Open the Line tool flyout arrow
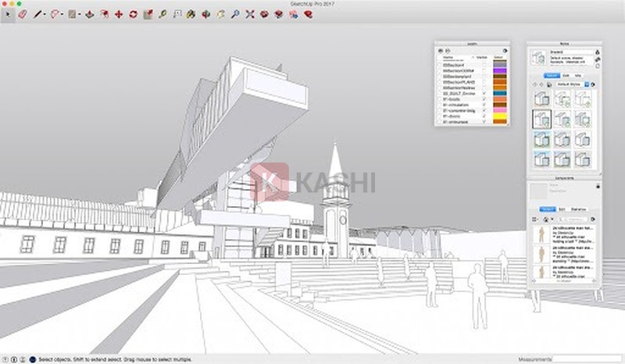Screen dimensions: 625x364 coord(44,14)
